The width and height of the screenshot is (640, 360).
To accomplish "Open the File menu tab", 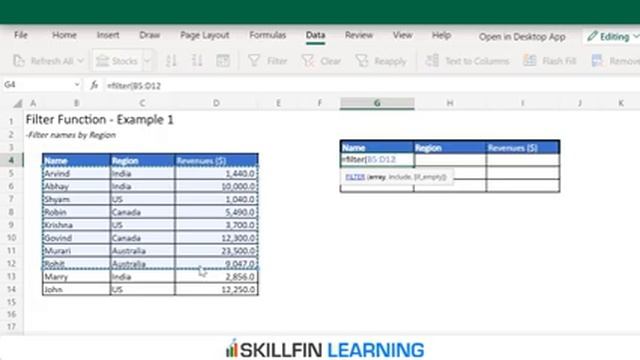I will [20, 36].
